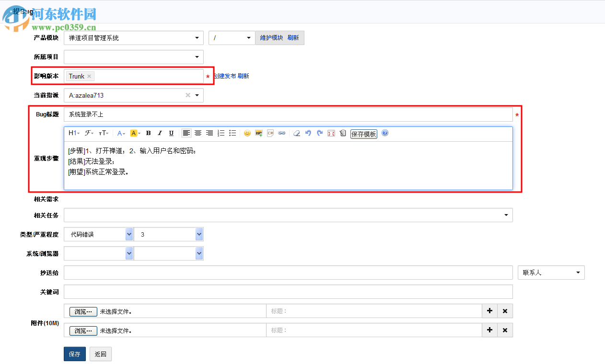Toggle italic formatting
This screenshot has width=605, height=364.
click(x=160, y=133)
